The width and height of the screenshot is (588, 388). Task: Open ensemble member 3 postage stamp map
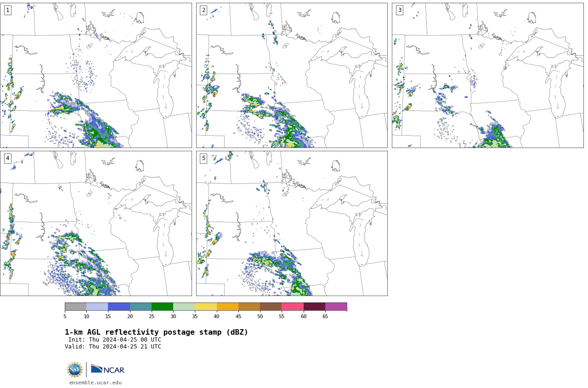pos(487,75)
